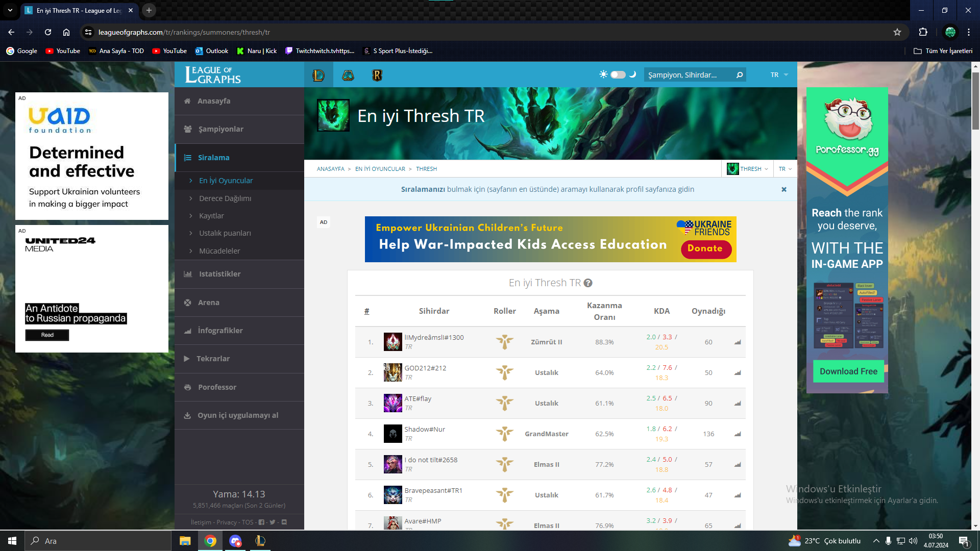The height and width of the screenshot is (551, 980).
Task: Open the THRESH champion filter dropdown
Action: 747,169
